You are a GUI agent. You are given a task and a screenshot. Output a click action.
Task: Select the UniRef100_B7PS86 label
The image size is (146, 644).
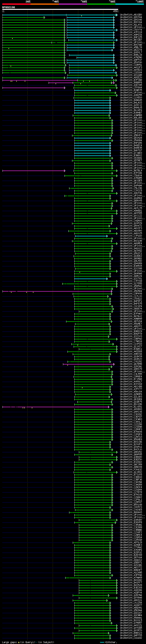pos(131,173)
